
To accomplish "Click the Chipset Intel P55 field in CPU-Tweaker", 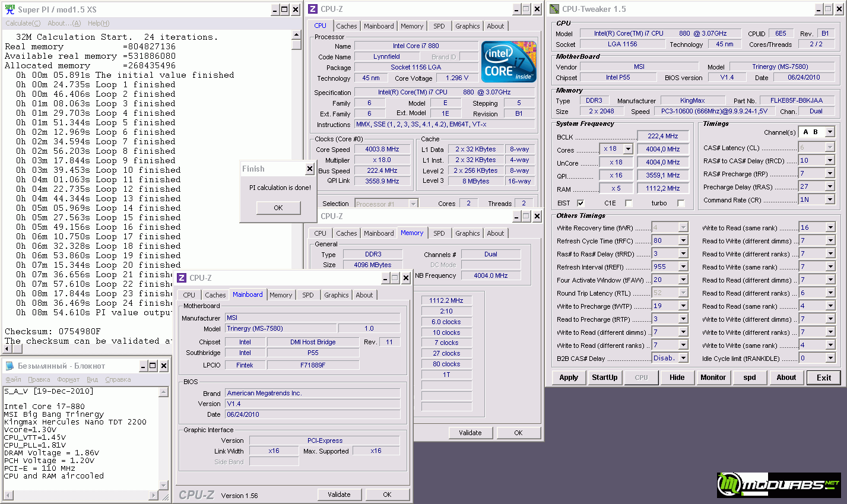I will tap(618, 77).
